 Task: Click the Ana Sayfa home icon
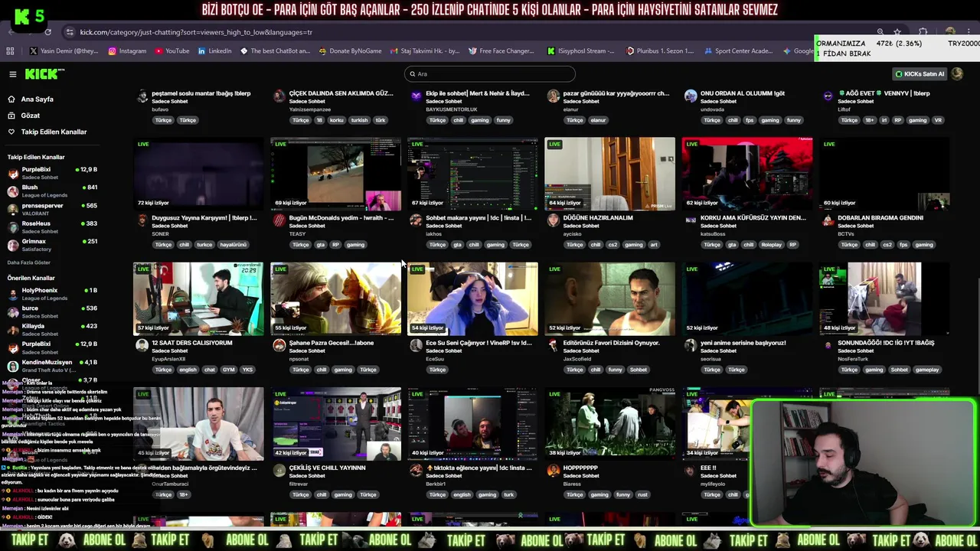[x=11, y=99]
